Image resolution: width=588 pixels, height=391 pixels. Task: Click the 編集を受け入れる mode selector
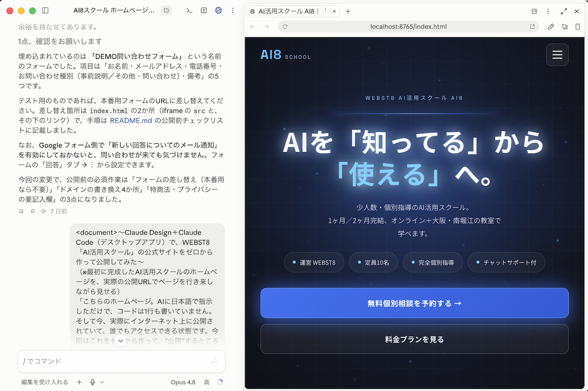click(45, 382)
